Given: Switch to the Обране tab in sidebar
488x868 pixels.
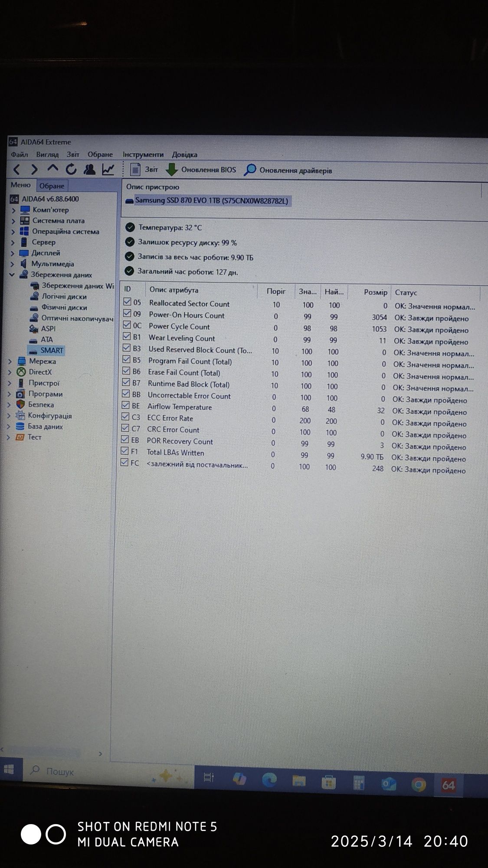Looking at the screenshot, I should coord(52,186).
